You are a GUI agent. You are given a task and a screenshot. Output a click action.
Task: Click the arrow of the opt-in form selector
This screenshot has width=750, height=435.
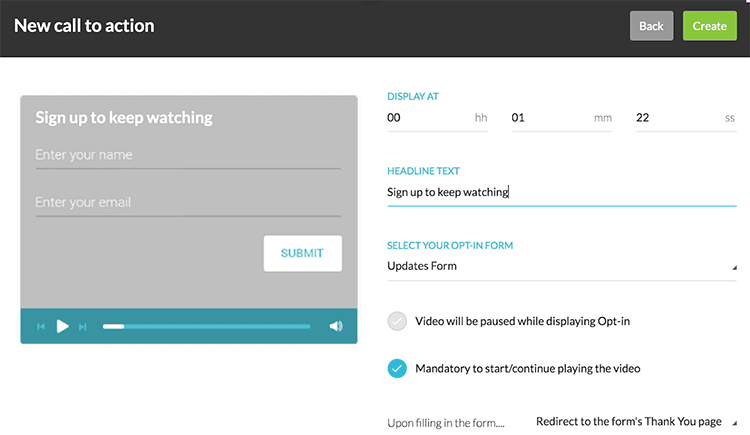[x=734, y=268]
